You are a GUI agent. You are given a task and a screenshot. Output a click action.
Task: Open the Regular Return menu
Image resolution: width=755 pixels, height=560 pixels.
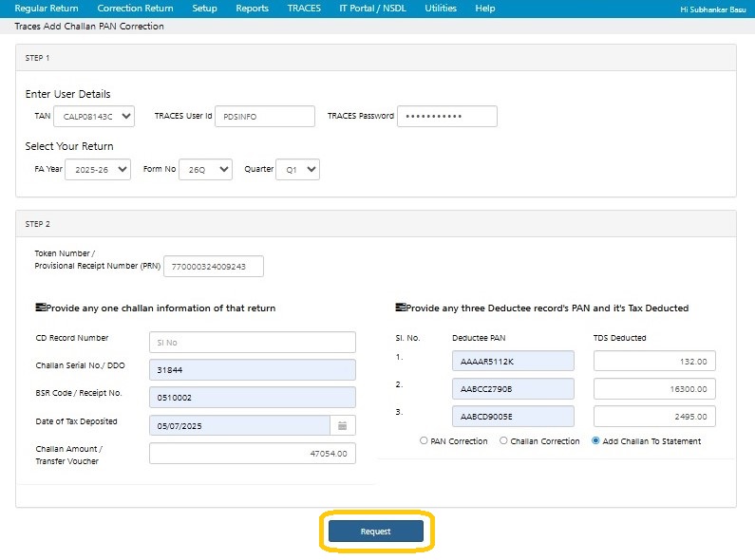pos(47,9)
